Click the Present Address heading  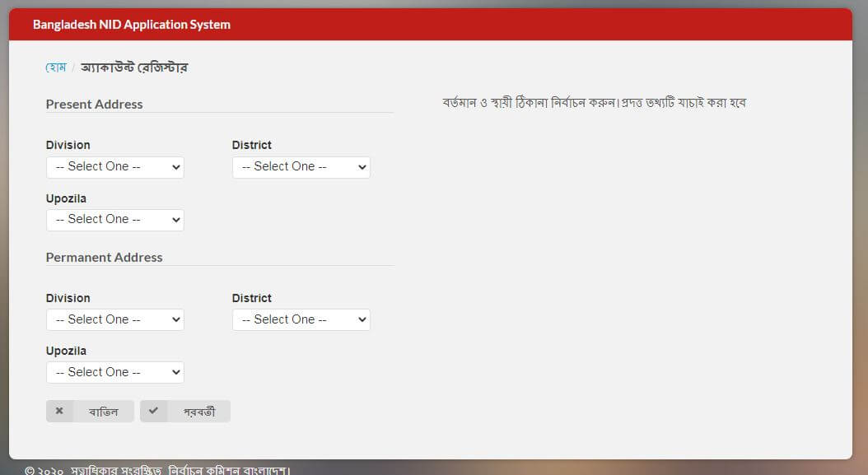(94, 104)
